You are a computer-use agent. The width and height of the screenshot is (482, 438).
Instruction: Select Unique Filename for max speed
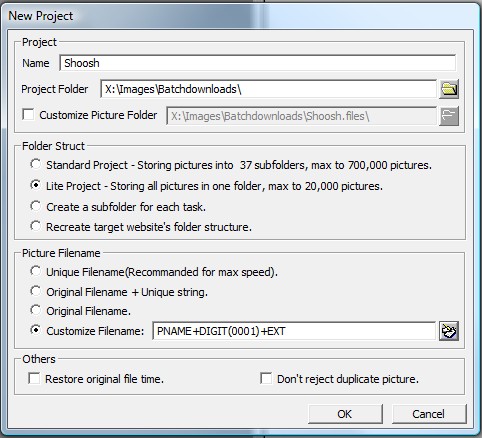click(x=35, y=271)
